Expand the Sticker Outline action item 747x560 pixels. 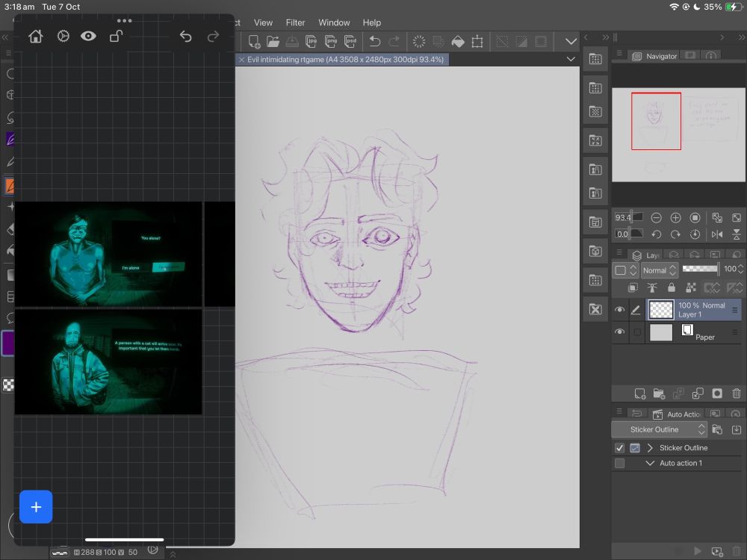point(650,448)
